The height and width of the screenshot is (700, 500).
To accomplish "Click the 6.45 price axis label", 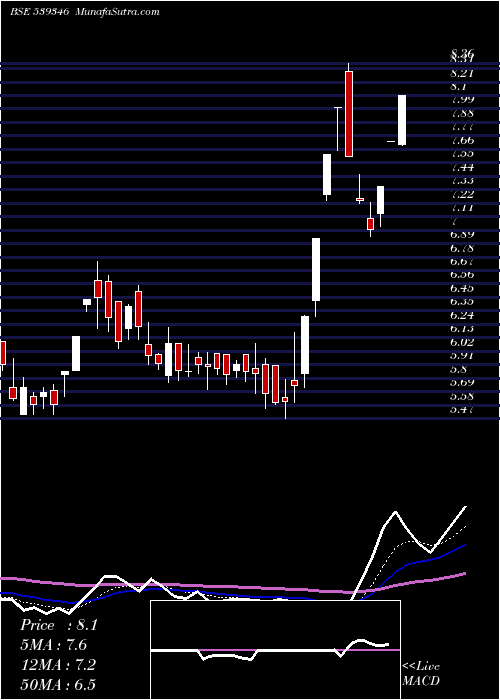I will (x=462, y=288).
